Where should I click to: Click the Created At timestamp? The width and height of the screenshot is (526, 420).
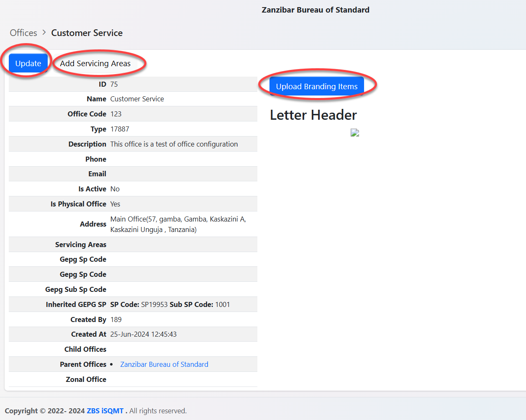click(144, 334)
